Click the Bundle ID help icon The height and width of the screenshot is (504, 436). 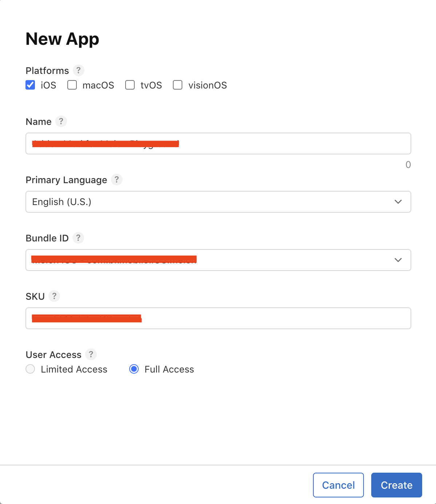(x=78, y=238)
